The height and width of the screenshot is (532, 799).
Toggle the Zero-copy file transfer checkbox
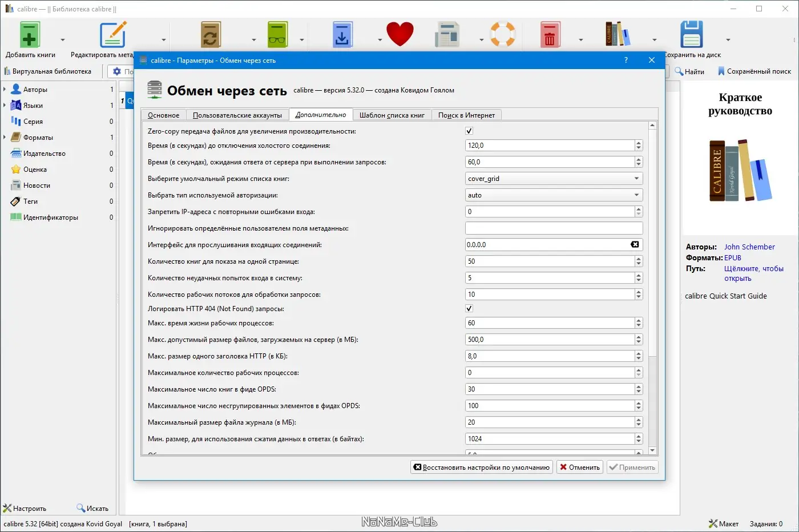click(469, 131)
